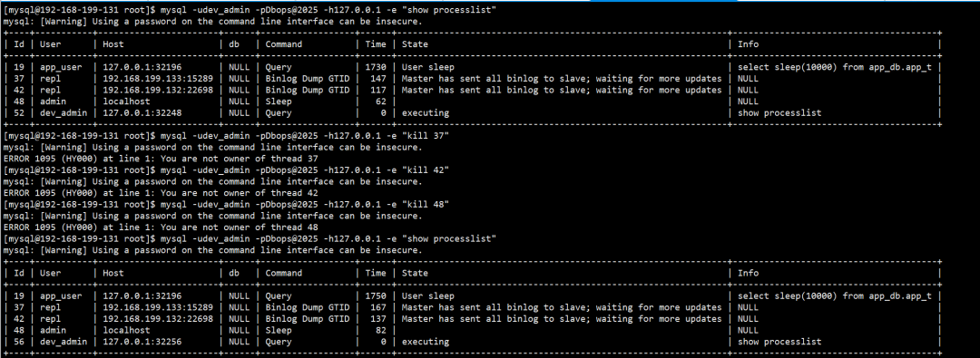Select the error line for thread 37

coord(161,159)
